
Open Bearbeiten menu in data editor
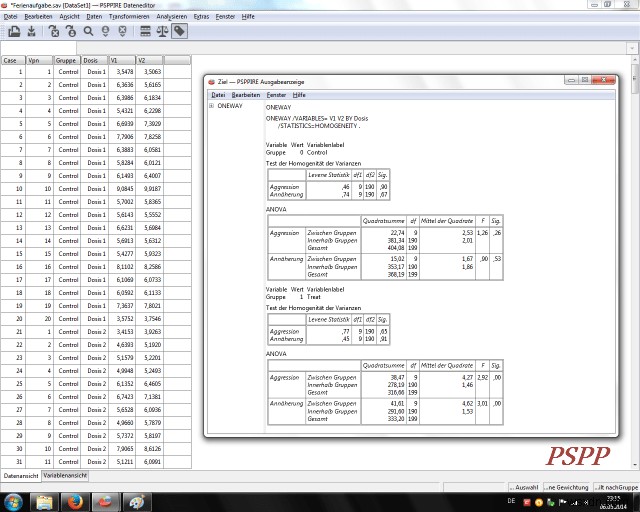coord(38,16)
